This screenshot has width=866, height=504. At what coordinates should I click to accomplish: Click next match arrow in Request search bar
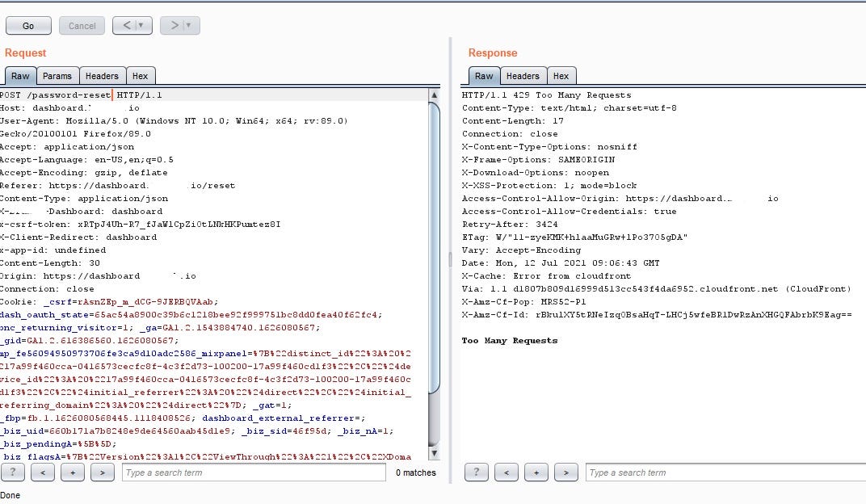(103, 472)
